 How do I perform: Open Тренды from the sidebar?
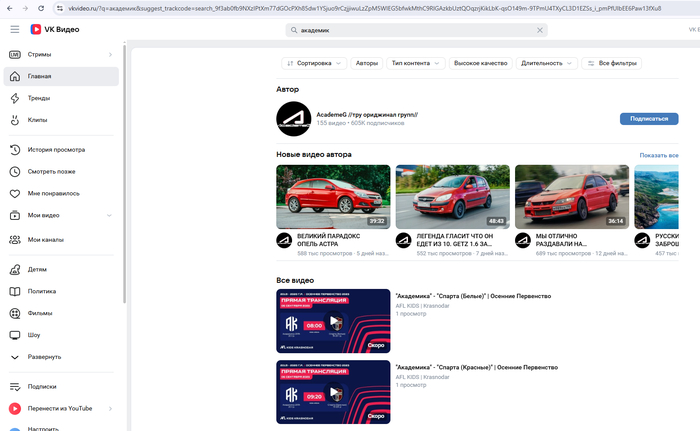point(38,98)
